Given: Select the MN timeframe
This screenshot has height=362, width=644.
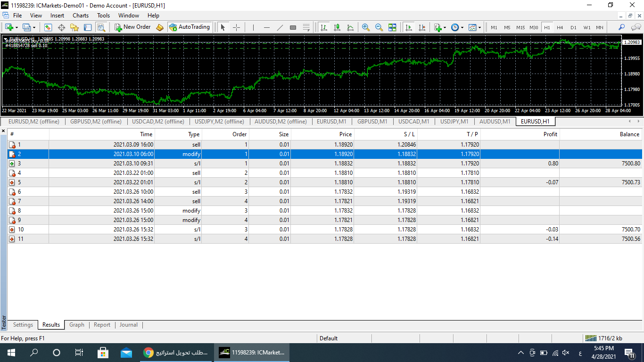Looking at the screenshot, I should pyautogui.click(x=599, y=27).
